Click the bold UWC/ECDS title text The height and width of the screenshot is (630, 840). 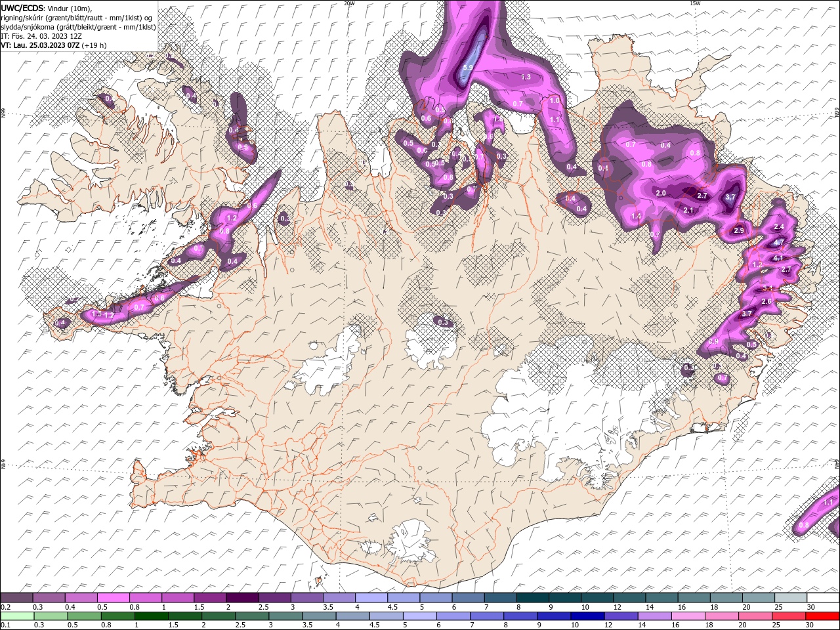[22, 8]
